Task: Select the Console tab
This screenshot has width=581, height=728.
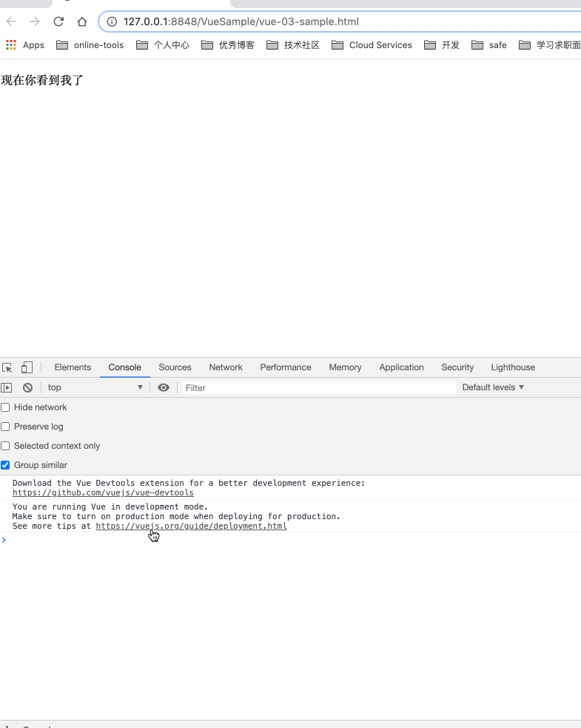Action: (x=125, y=367)
